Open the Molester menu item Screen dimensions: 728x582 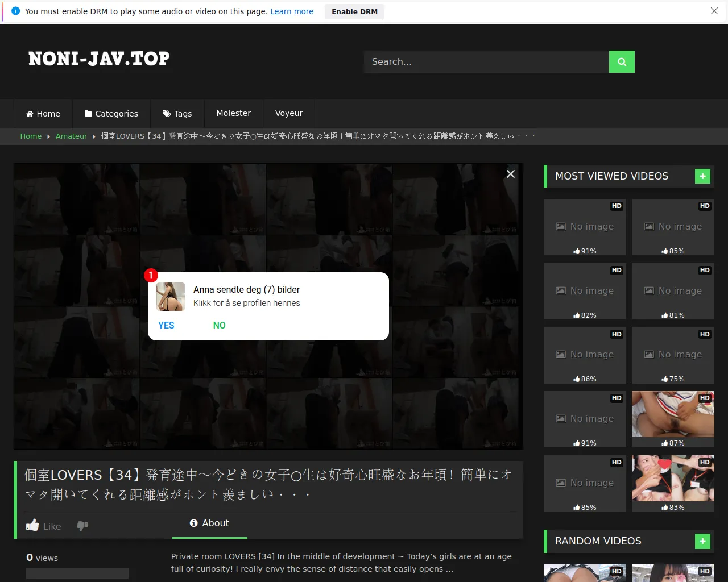(233, 113)
